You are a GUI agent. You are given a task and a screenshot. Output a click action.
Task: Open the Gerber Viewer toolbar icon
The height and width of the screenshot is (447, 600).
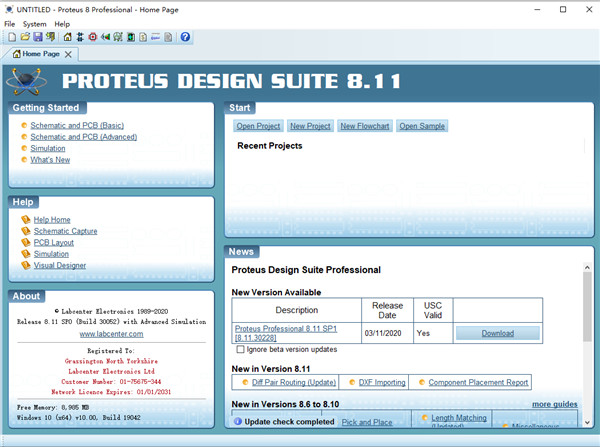click(118, 37)
